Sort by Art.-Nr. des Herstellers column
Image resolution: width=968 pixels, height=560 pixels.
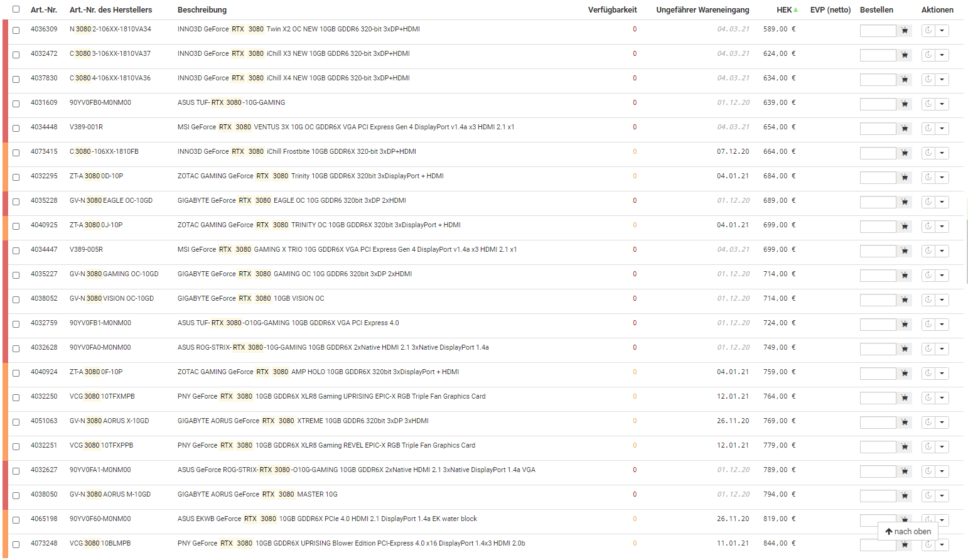tap(110, 10)
